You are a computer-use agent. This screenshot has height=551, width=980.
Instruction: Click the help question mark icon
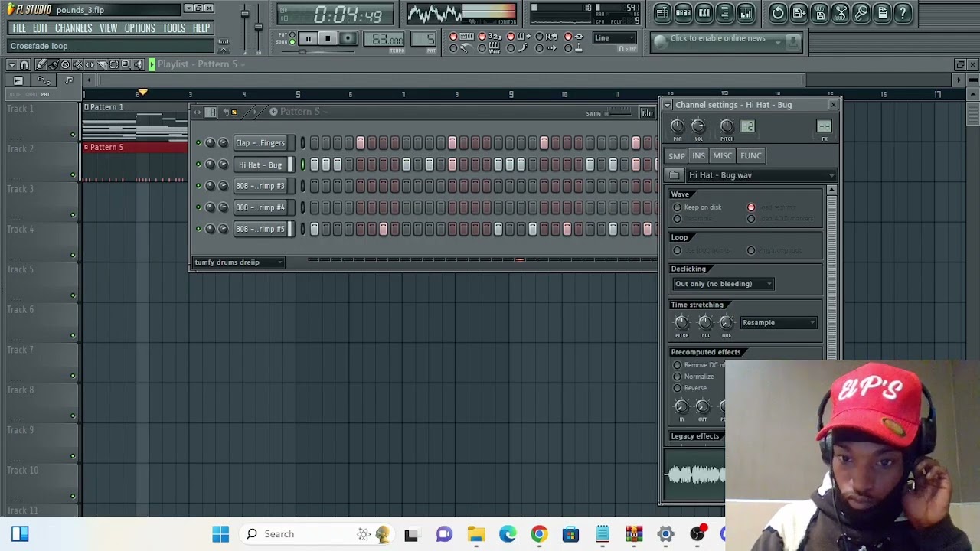click(x=903, y=12)
